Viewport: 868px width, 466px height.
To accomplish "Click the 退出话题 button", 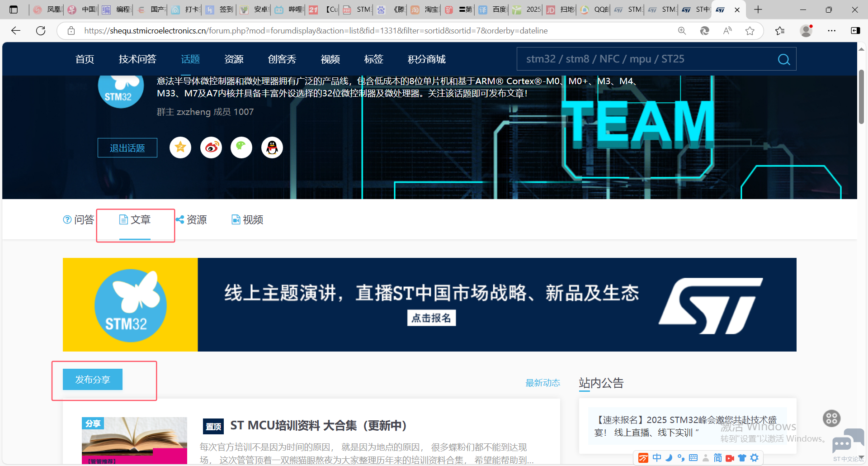I will tap(127, 148).
